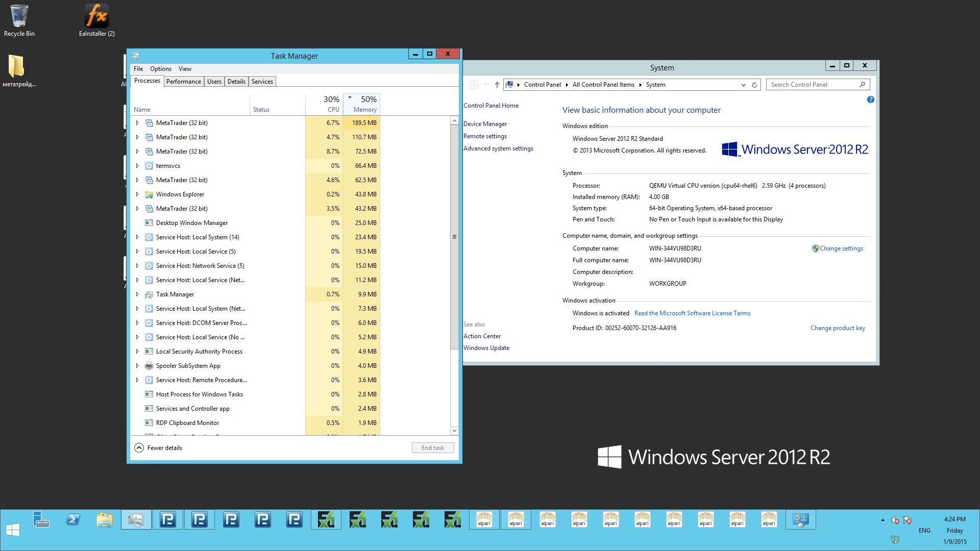Open Advanced system settings link
Viewport: 980px width, 551px height.
pos(498,148)
